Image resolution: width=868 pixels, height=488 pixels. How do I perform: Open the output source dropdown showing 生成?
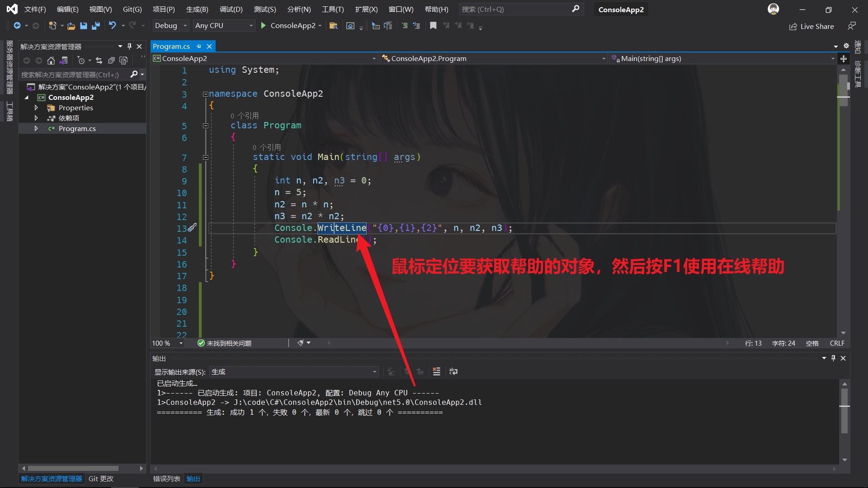(x=293, y=372)
